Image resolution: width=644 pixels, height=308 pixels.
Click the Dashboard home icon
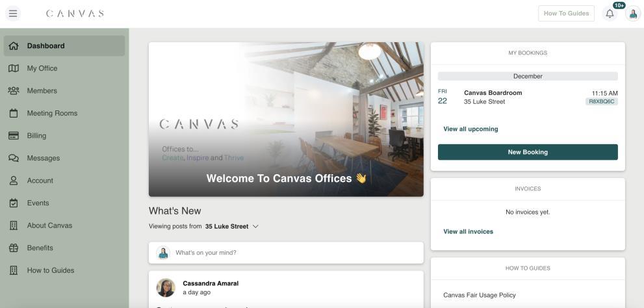pos(14,46)
